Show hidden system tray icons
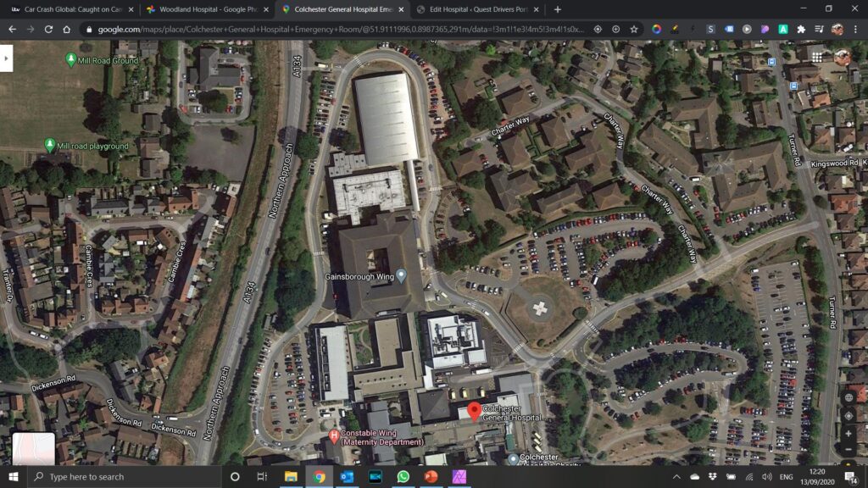868x488 pixels. 676,477
